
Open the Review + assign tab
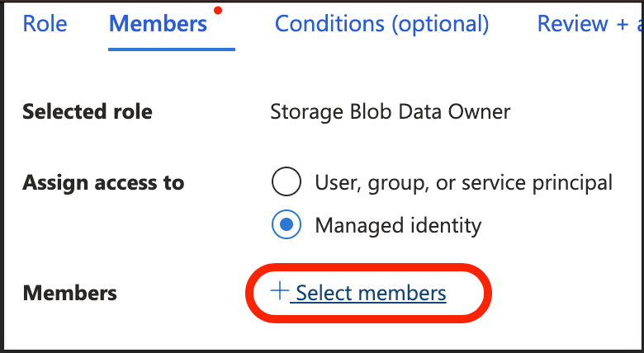(x=590, y=24)
